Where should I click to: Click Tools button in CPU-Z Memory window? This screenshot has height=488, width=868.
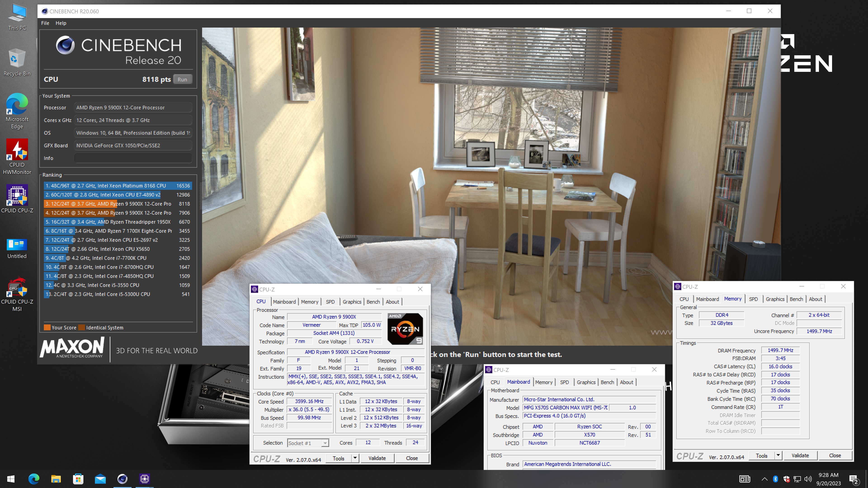pyautogui.click(x=762, y=456)
